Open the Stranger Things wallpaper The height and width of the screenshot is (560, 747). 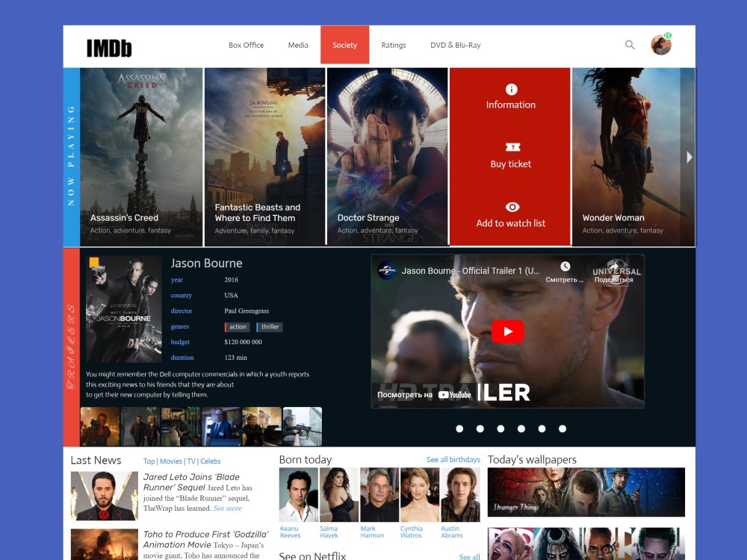[x=586, y=492]
